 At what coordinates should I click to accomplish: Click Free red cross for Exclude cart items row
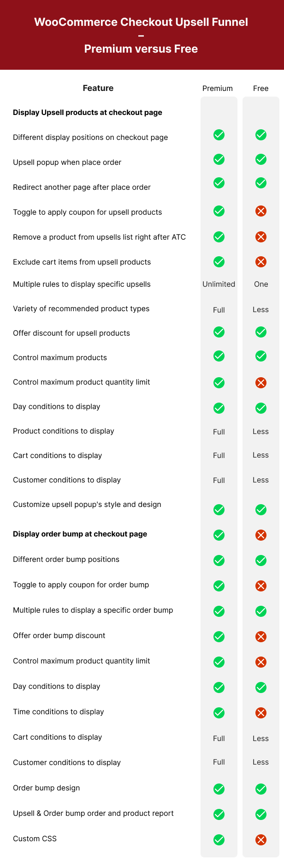[x=261, y=262]
